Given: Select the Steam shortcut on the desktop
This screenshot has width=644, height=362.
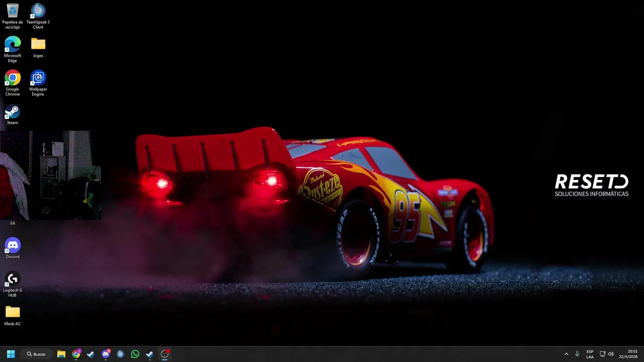Looking at the screenshot, I should [13, 114].
